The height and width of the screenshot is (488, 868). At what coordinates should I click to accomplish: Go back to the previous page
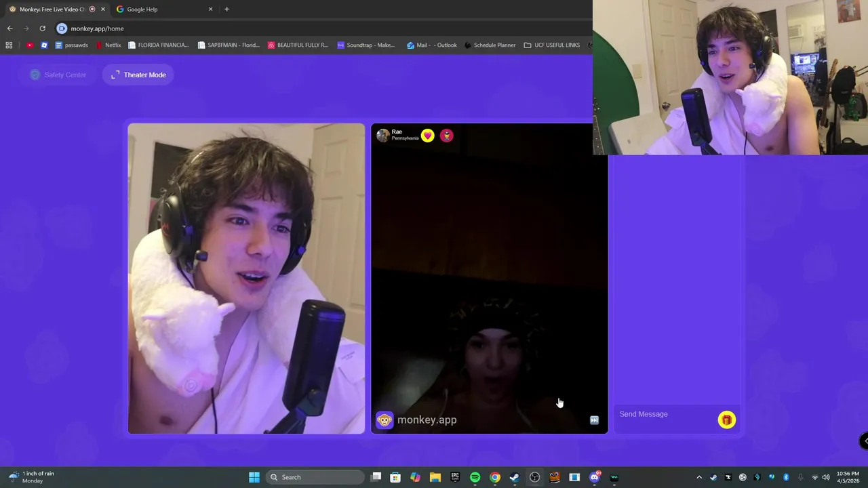9,28
